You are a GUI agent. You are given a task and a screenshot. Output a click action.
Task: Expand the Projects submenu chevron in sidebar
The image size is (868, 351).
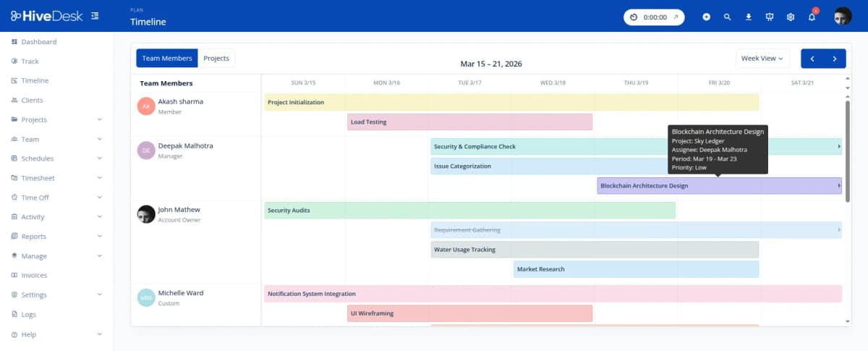point(99,120)
